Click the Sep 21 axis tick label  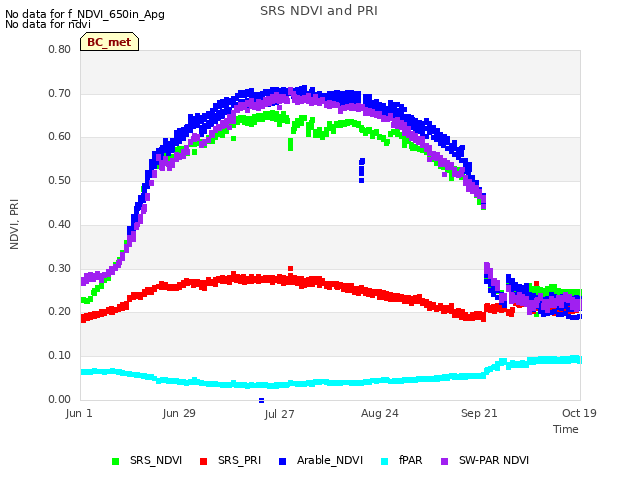(479, 413)
